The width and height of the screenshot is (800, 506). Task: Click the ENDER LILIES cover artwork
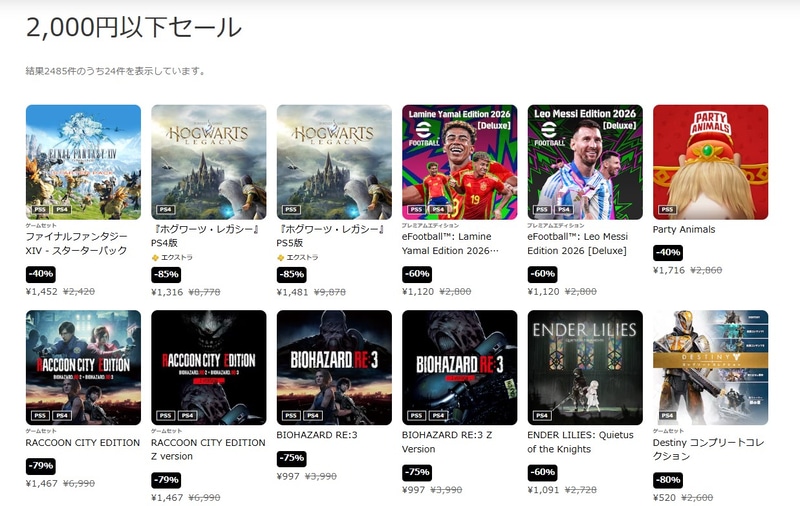585,367
